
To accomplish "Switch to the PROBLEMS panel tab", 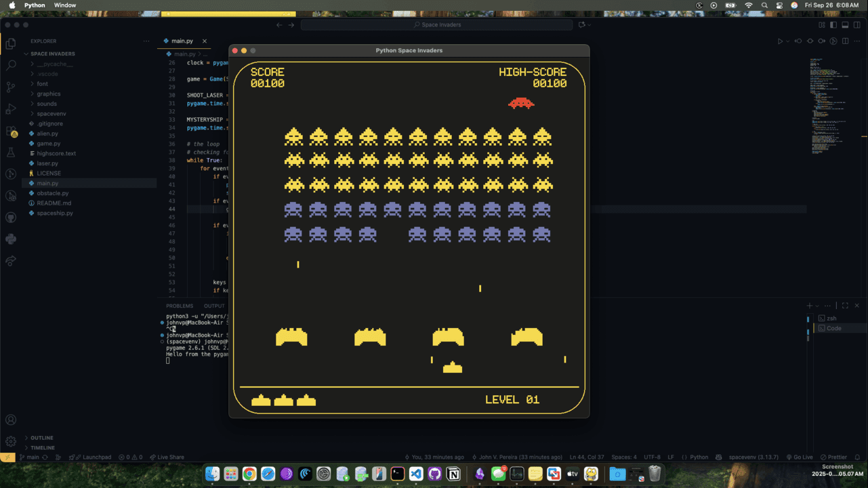I will tap(180, 306).
